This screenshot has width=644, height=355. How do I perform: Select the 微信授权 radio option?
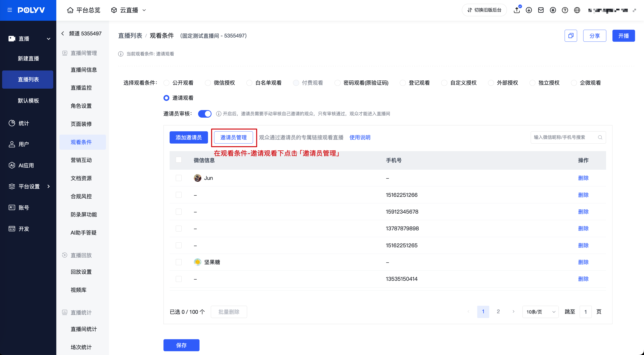(208, 83)
